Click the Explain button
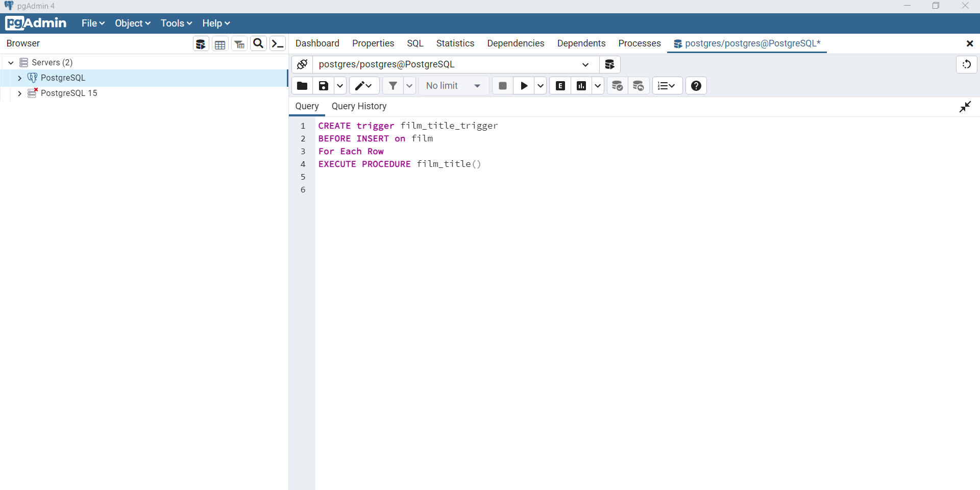Image resolution: width=980 pixels, height=490 pixels. (560, 86)
